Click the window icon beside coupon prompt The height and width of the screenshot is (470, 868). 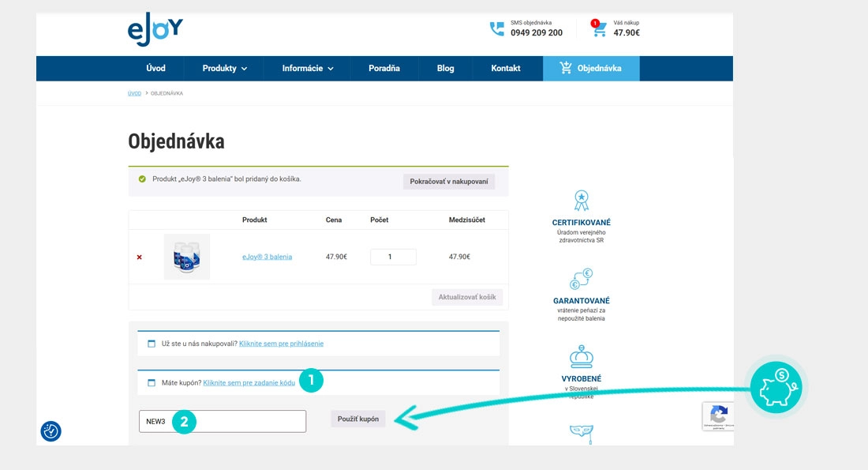point(152,382)
